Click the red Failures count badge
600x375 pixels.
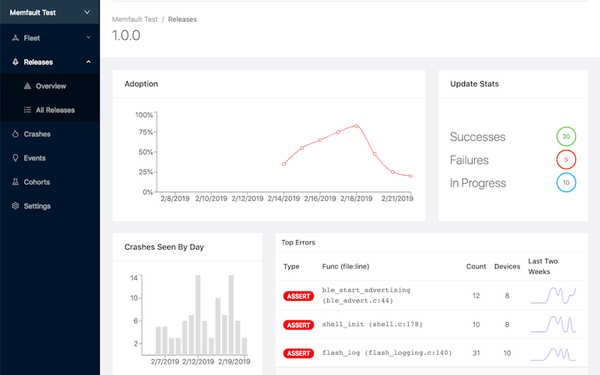[x=566, y=160]
